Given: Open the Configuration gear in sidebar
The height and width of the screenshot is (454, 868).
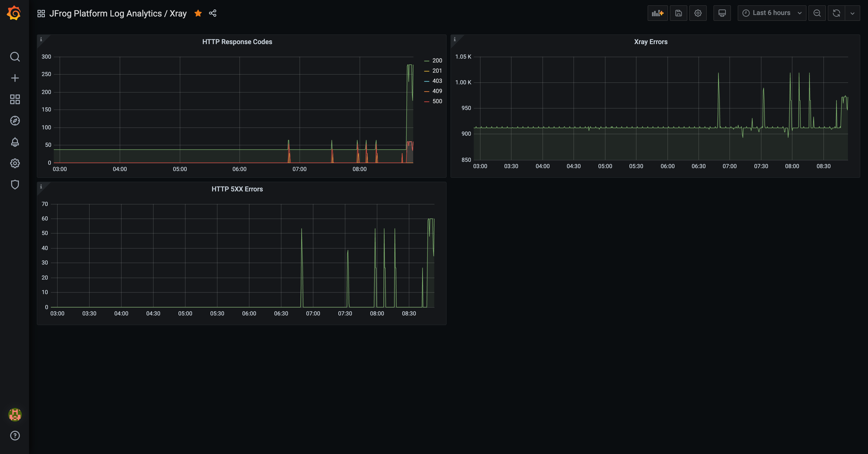Looking at the screenshot, I should coord(15,164).
